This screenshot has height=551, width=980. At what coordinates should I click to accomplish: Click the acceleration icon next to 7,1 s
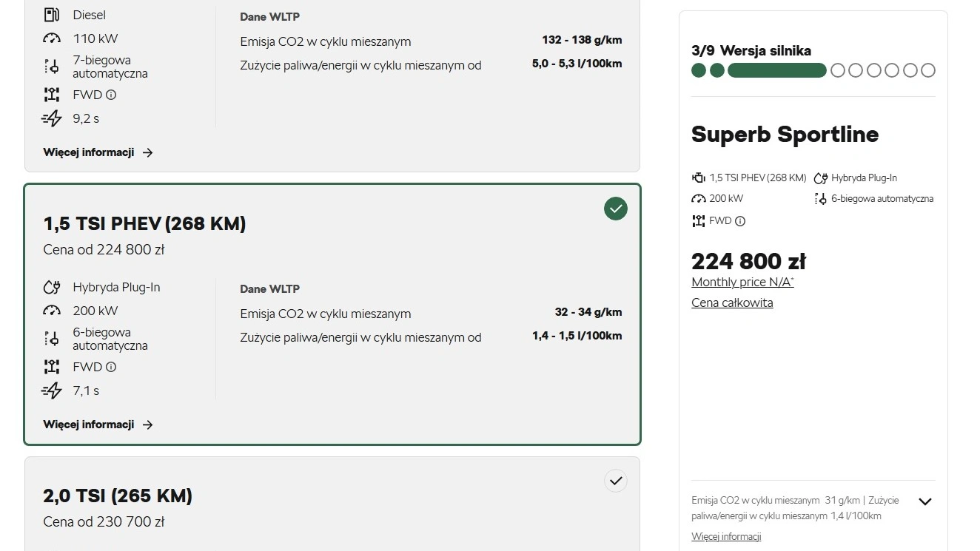[52, 391]
